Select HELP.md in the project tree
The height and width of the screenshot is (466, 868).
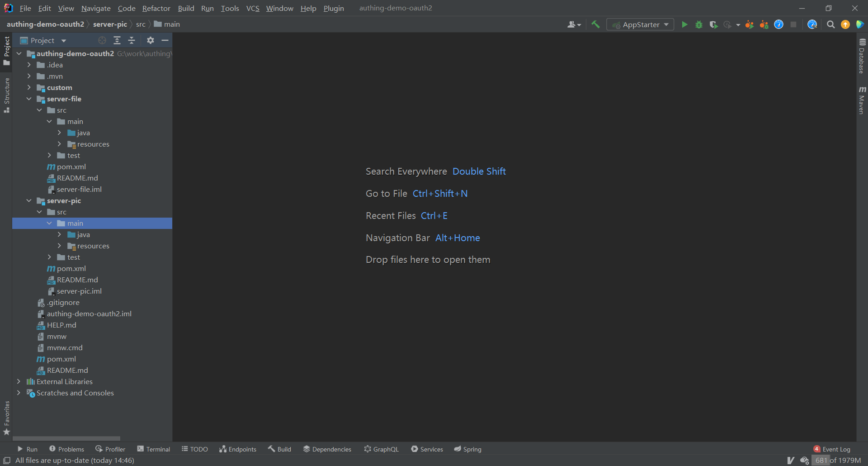coord(61,325)
